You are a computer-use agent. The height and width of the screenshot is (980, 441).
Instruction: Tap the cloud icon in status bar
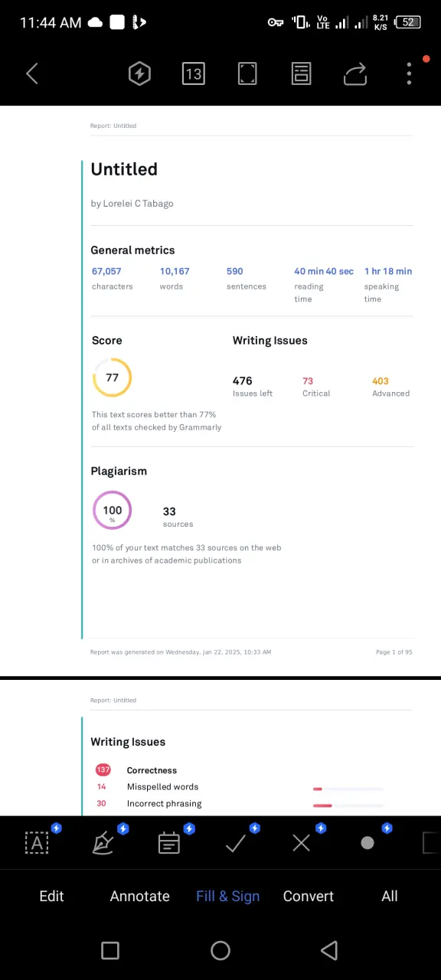pyautogui.click(x=95, y=23)
